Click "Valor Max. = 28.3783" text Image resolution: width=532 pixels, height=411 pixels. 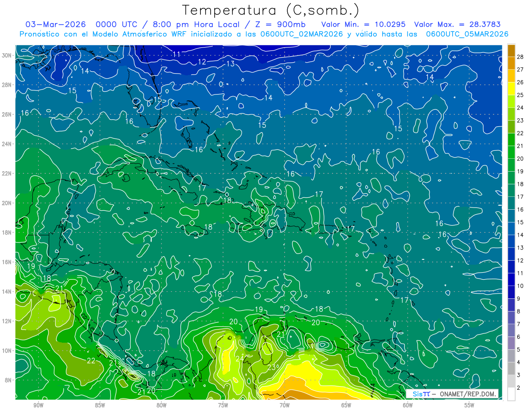pos(458,24)
